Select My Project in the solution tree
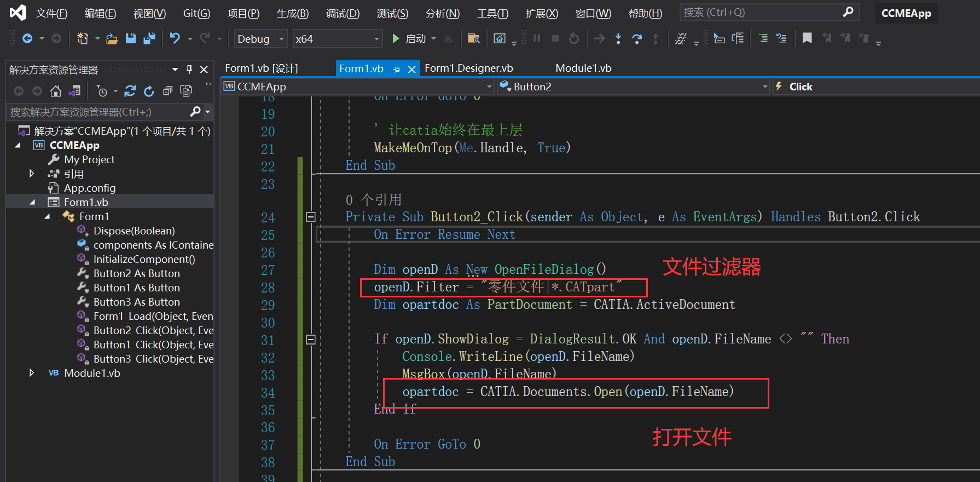Viewport: 980px width, 482px height. (89, 159)
